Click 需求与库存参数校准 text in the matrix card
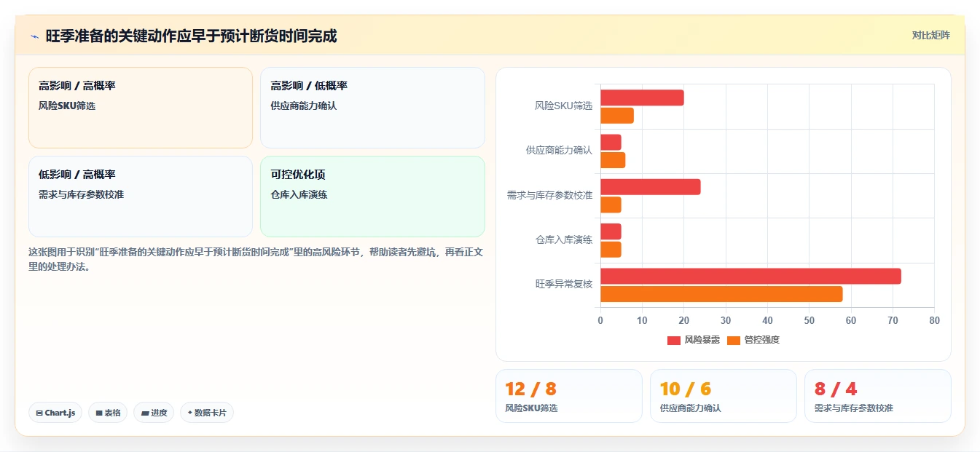980x452 pixels. (81, 194)
